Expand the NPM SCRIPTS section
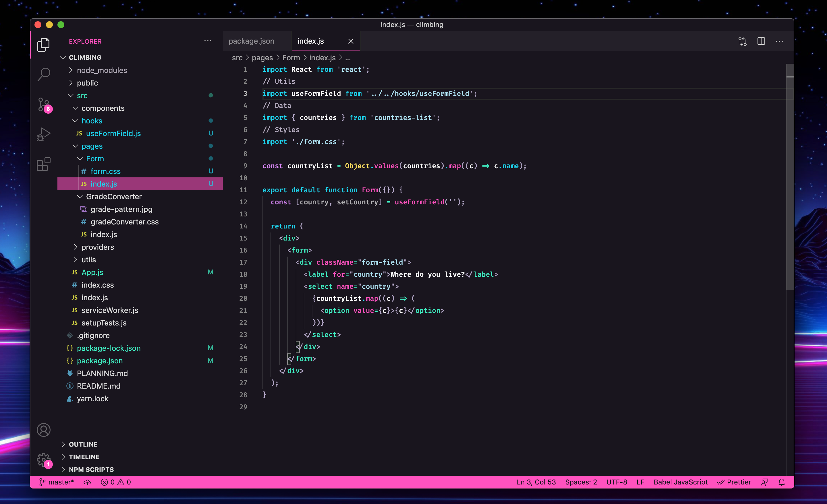The height and width of the screenshot is (504, 827). click(91, 470)
